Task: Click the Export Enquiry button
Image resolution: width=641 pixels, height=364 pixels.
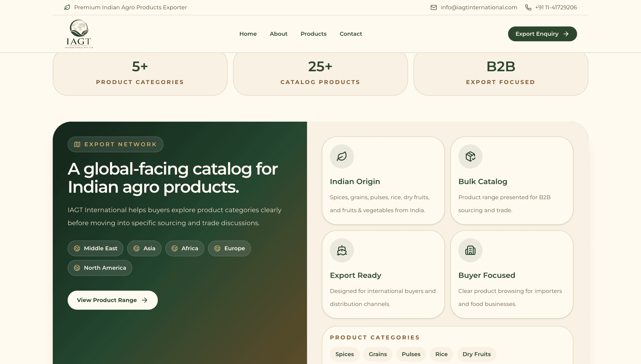Action: [x=542, y=34]
